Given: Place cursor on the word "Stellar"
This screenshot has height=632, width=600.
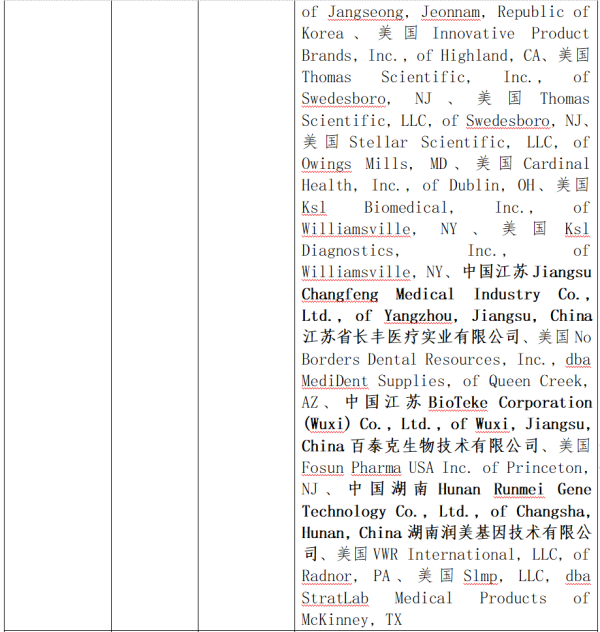Looking at the screenshot, I should click(378, 142).
